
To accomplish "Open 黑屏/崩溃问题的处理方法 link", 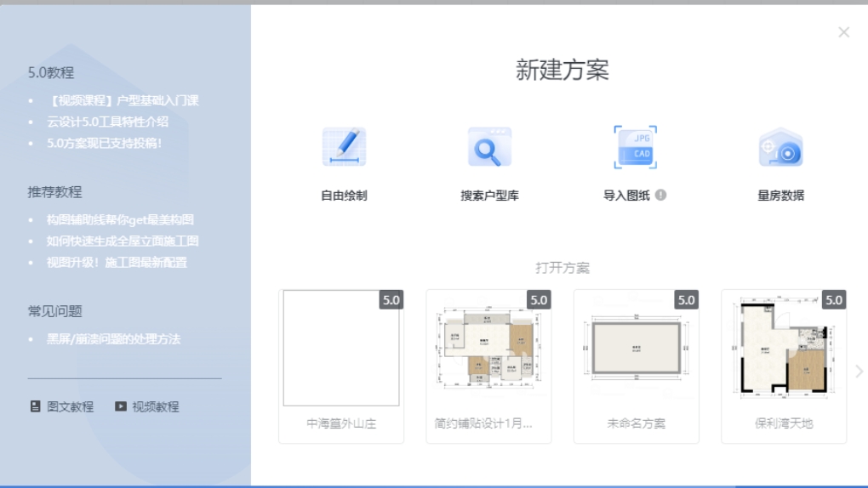I will [113, 339].
